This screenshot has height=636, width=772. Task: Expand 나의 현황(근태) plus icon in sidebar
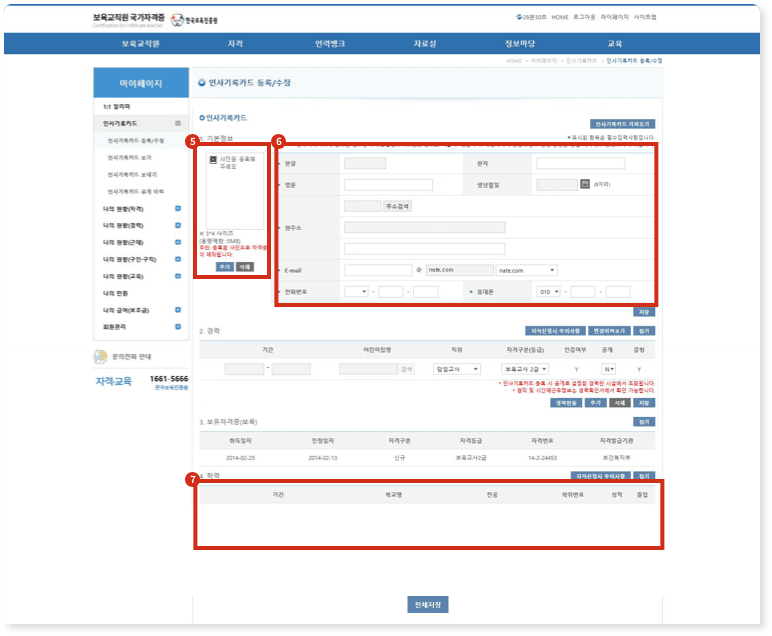[177, 243]
